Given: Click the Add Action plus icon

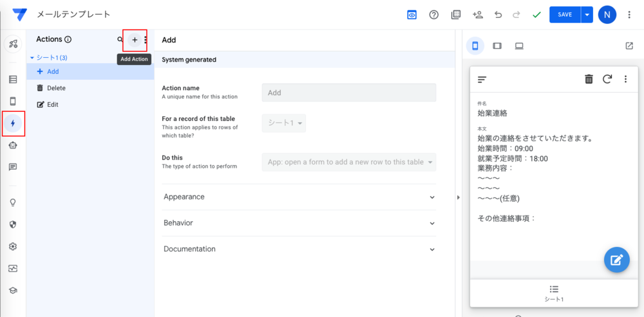Looking at the screenshot, I should tap(135, 40).
